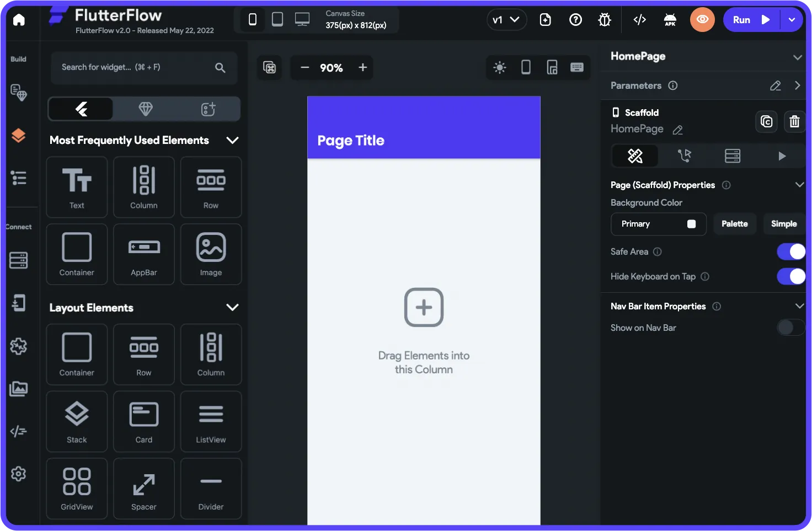Open Firestore settings from the left sidebar
812x531 pixels.
tap(19, 260)
